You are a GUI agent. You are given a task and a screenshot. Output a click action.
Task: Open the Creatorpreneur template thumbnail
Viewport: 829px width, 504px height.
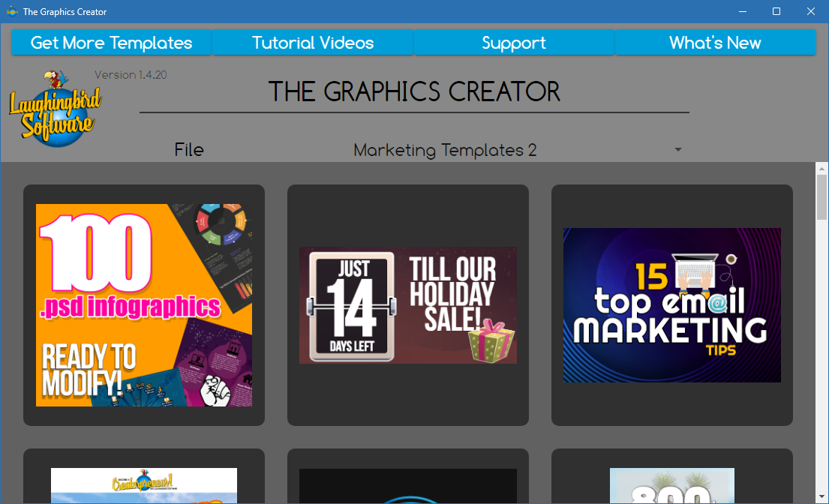[143, 487]
